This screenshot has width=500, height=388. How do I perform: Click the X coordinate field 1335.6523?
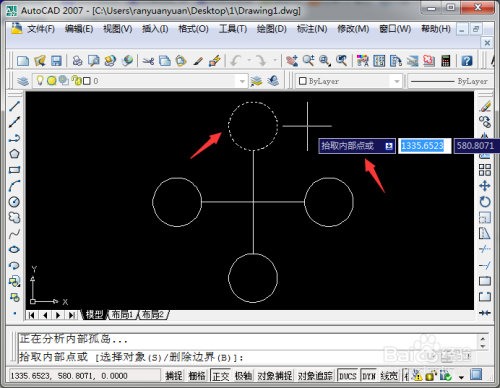tap(425, 146)
